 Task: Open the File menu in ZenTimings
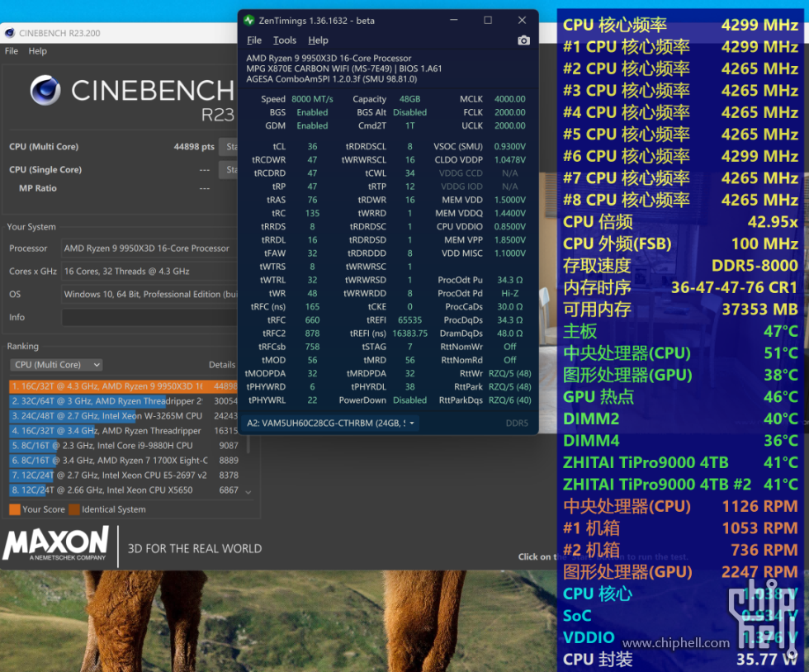point(254,40)
